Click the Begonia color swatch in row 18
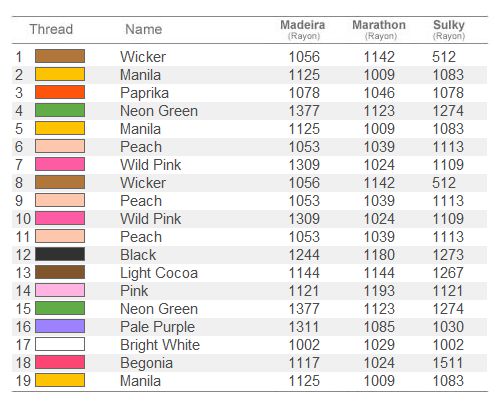The width and height of the screenshot is (500, 402). (x=60, y=362)
